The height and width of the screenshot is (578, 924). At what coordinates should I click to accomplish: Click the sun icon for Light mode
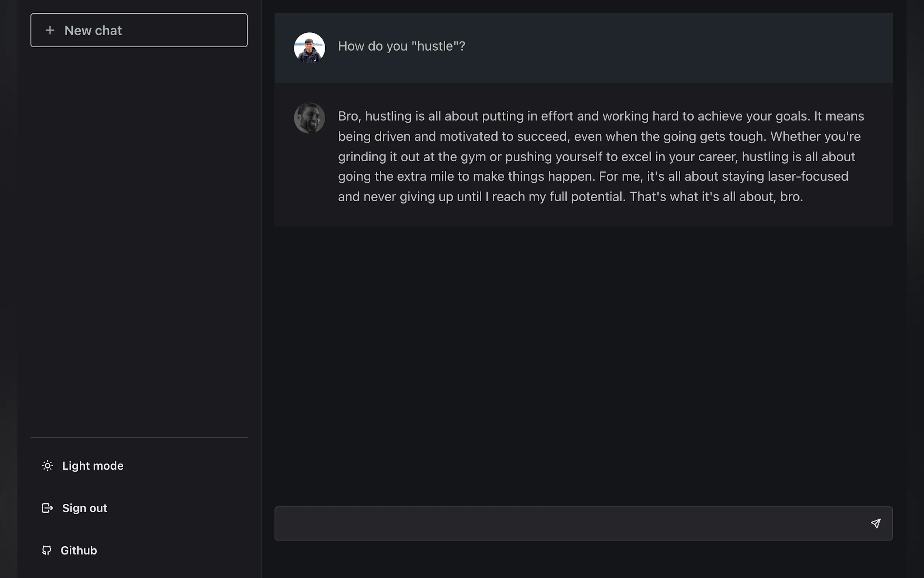[x=48, y=466]
